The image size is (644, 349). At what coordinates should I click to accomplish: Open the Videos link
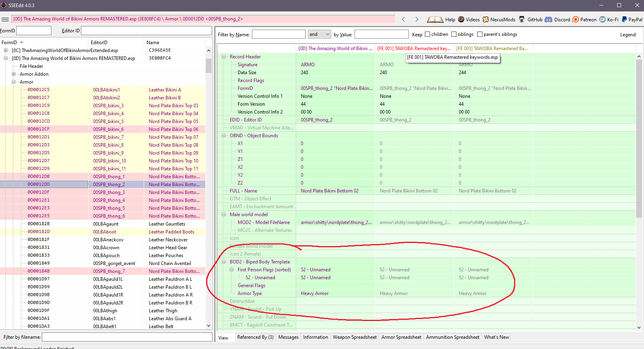click(469, 19)
